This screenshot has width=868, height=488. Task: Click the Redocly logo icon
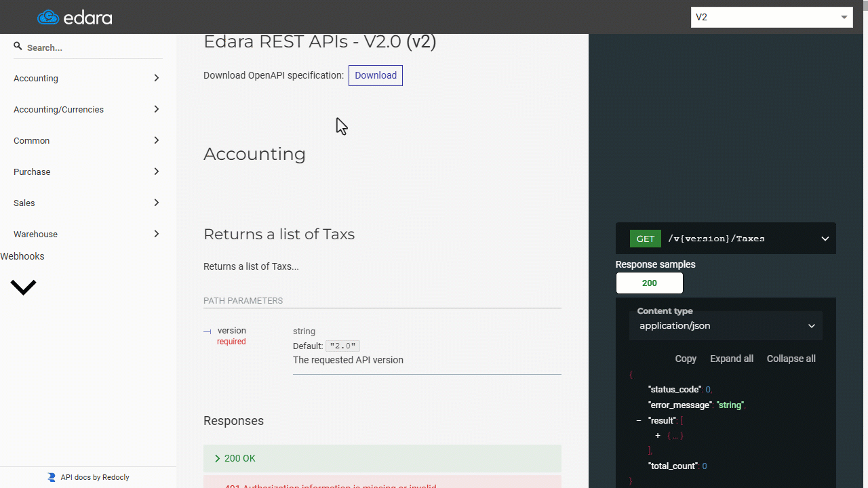tap(52, 477)
